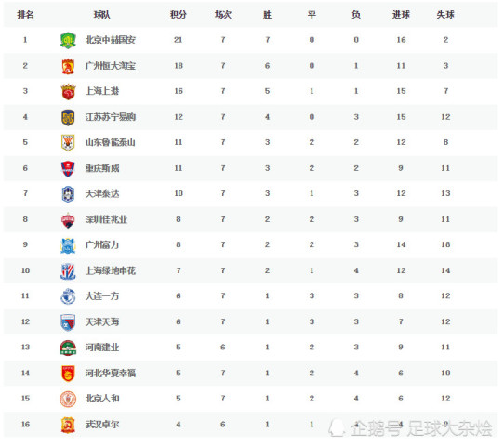Sort by the 进球 goals scored header
Screen dimensions: 504x446
(x=401, y=15)
